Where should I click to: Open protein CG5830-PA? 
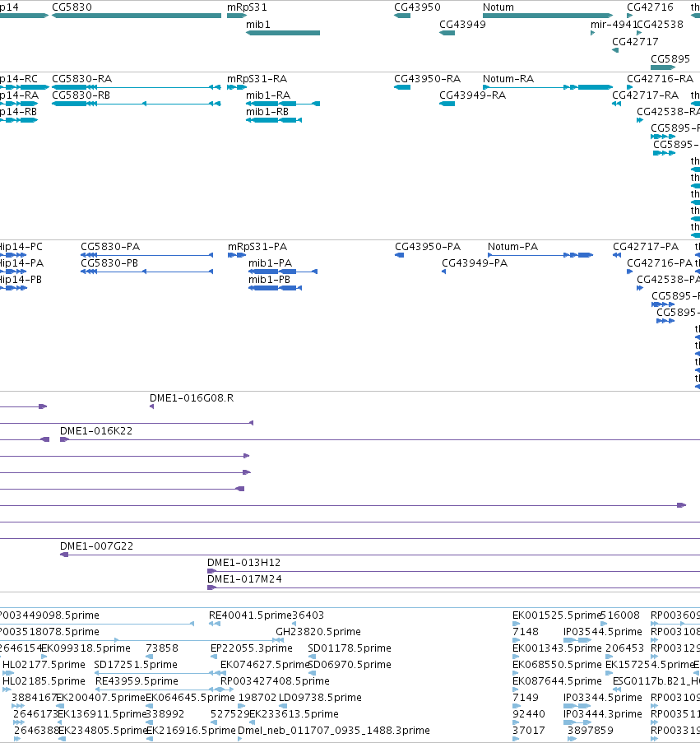(x=146, y=255)
